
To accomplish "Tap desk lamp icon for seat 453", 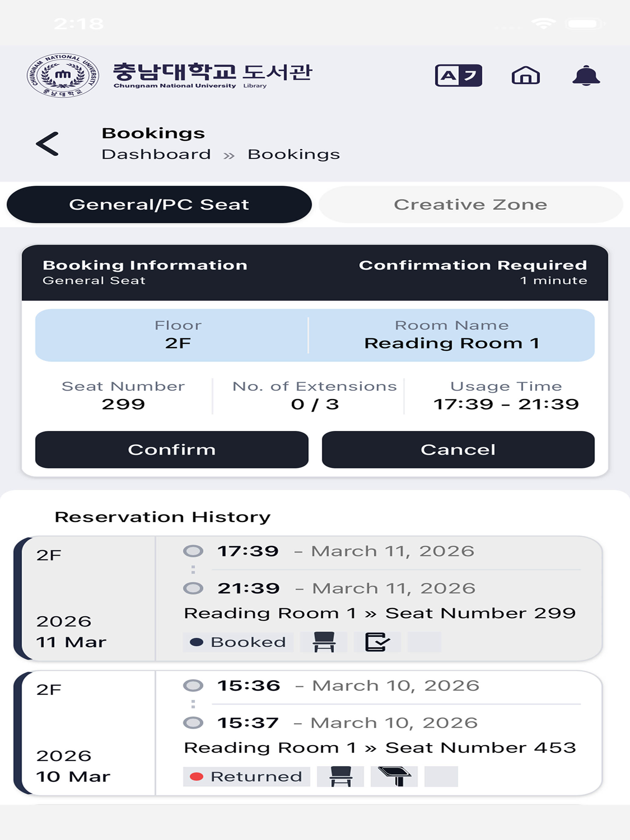I will pos(394,777).
